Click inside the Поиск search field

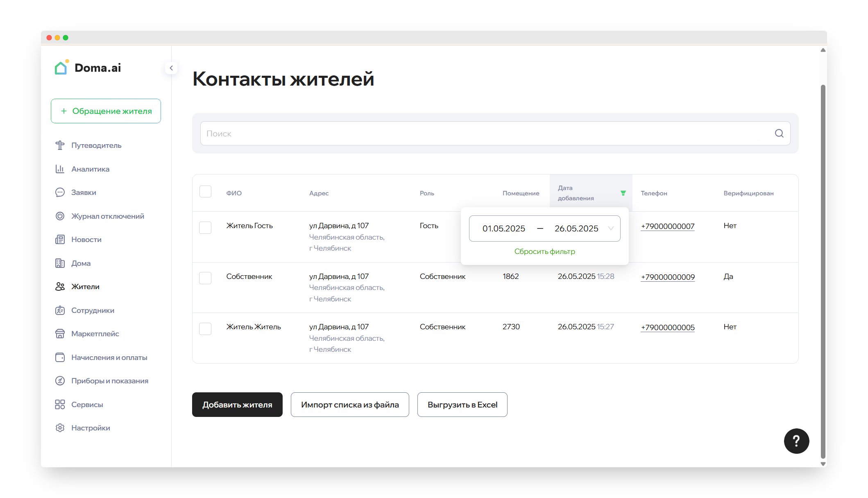(483, 134)
